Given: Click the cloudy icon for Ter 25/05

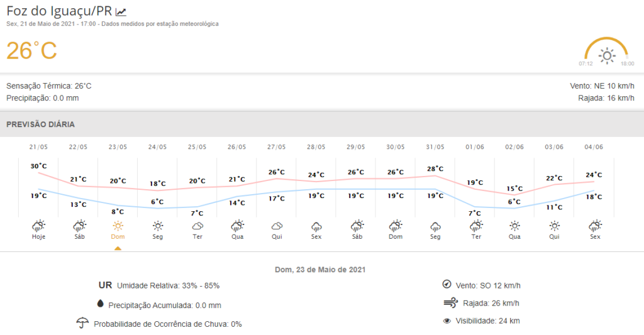Looking at the screenshot, I should (197, 226).
